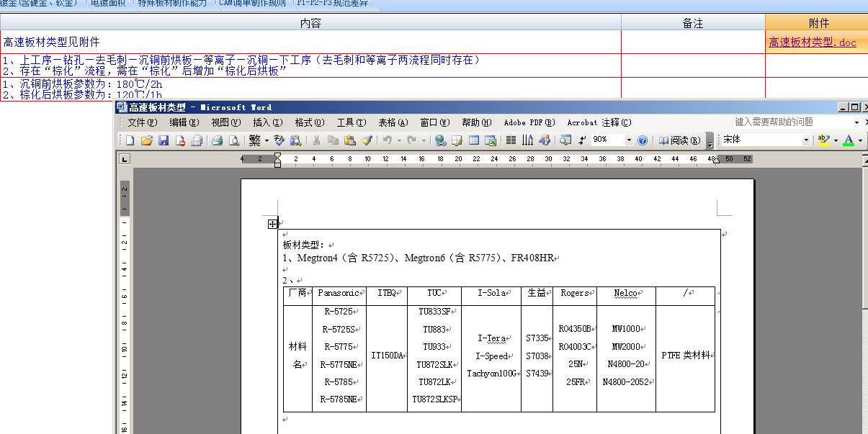Click the Print Preview magnifier icon
The width and height of the screenshot is (868, 434).
233,140
